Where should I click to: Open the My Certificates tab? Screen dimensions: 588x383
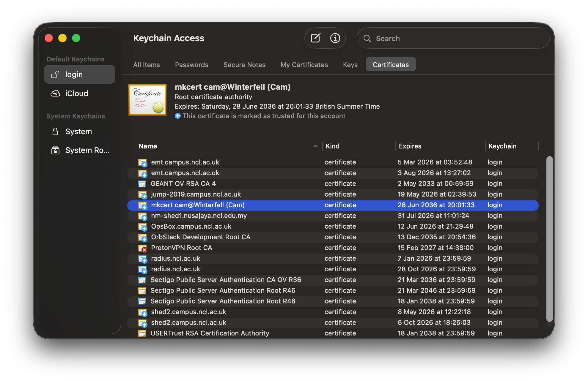(x=304, y=65)
